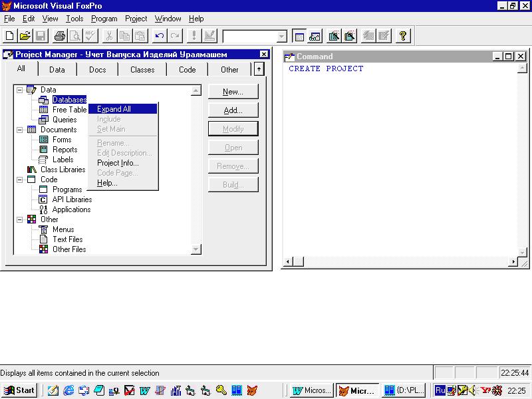Open the empty database dropdown in toolbar

281,37
